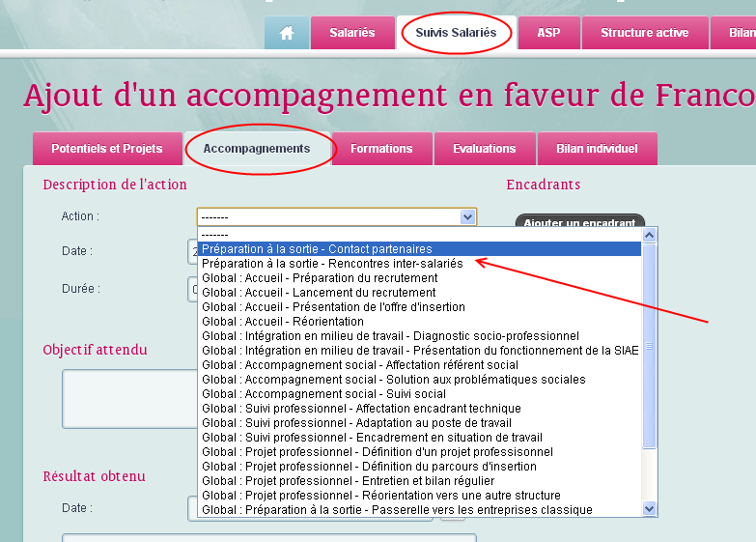
Task: Select 'Rencontres inter-salariés' option
Action: tap(332, 264)
